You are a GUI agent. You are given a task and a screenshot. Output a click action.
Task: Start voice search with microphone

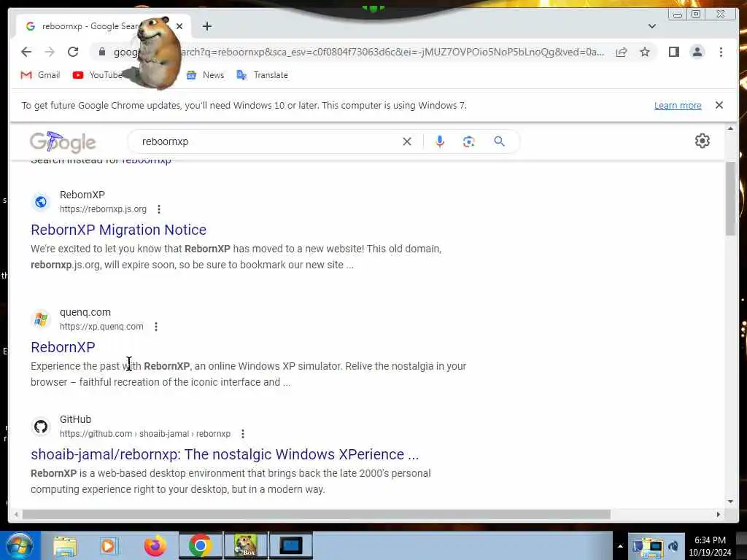tap(439, 141)
